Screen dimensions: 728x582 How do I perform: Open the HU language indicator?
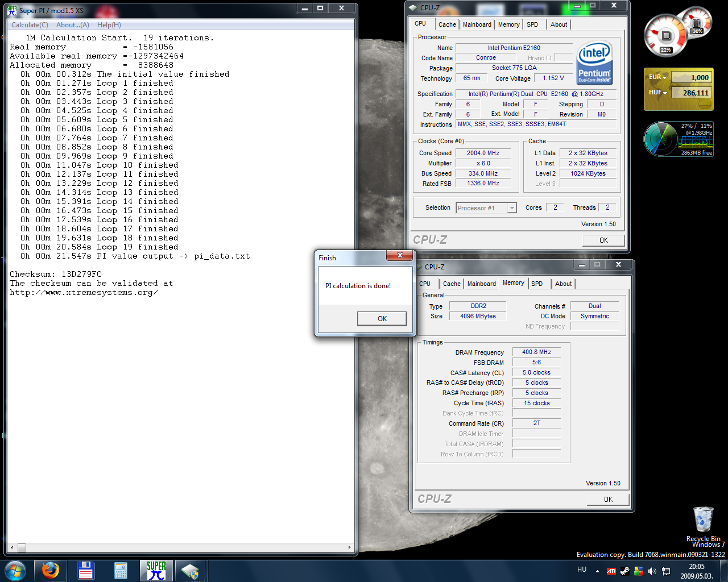pos(582,569)
